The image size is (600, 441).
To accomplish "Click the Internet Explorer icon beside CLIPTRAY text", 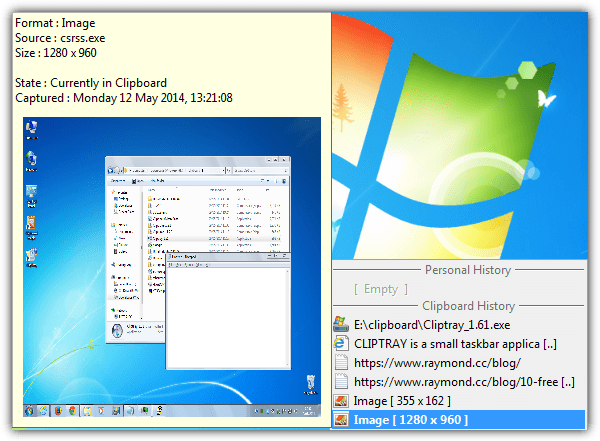I will coord(341,343).
